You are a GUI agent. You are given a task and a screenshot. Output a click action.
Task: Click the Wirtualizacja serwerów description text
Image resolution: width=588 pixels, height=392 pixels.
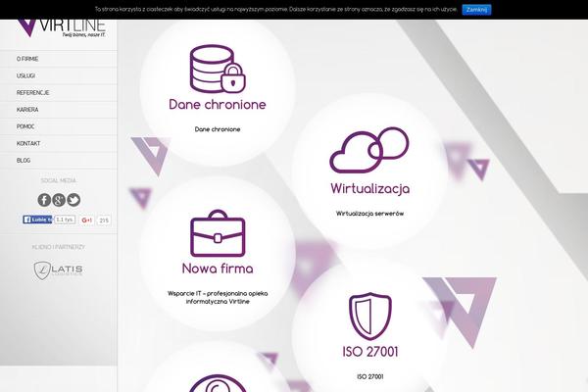[369, 214]
